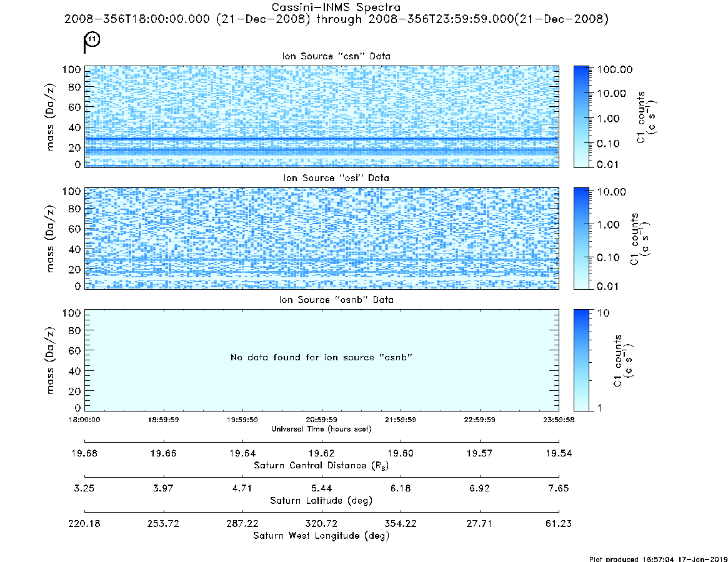This screenshot has height=562, width=728.
Task: Select the 2008-356T18:00:00.000 date range subtitle
Action: [x=336, y=19]
